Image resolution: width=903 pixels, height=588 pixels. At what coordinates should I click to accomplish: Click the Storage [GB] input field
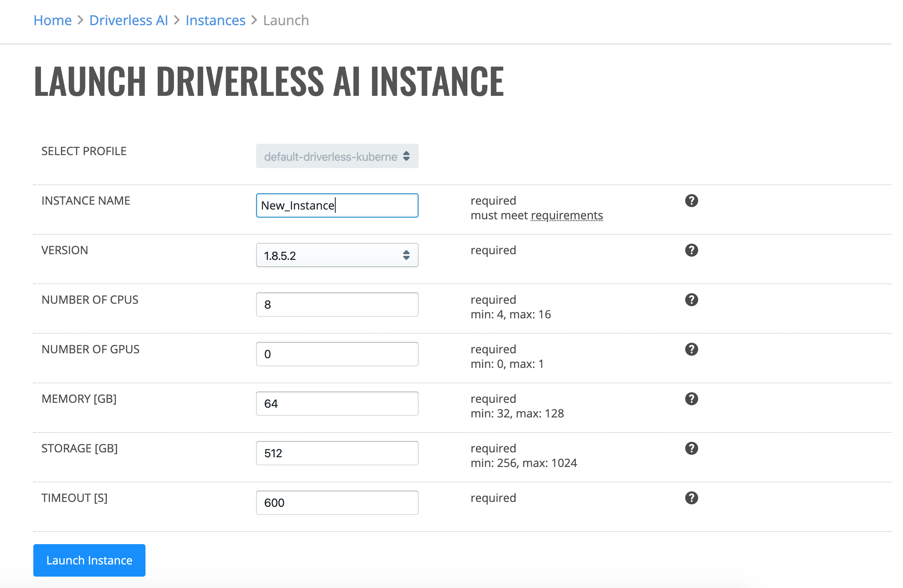[x=337, y=453]
